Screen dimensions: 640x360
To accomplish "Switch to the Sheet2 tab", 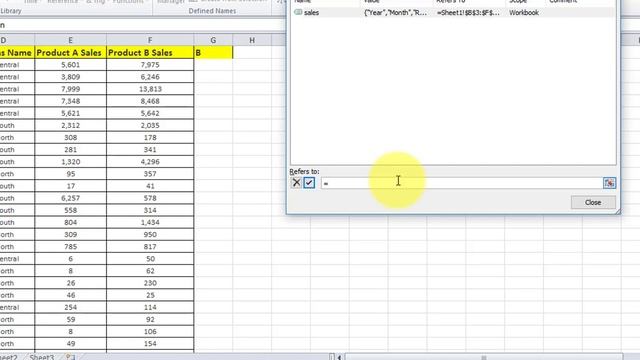I will click(x=8, y=357).
